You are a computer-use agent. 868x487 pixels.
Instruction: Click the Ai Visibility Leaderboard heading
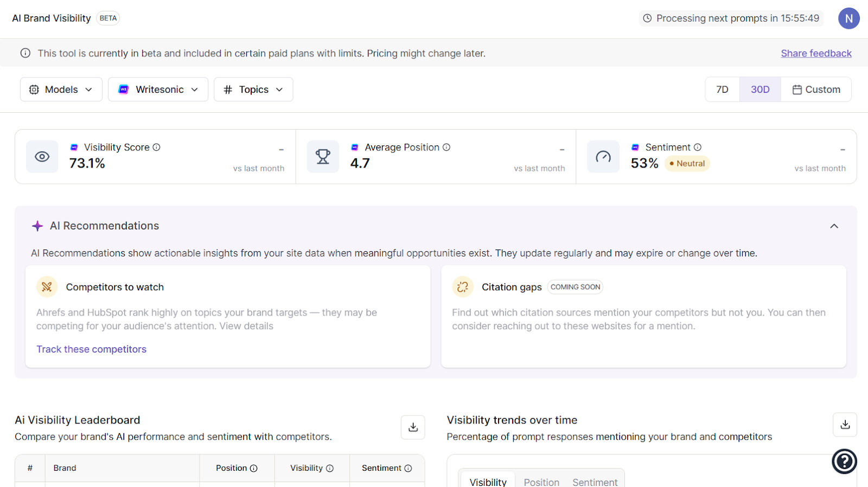point(78,420)
